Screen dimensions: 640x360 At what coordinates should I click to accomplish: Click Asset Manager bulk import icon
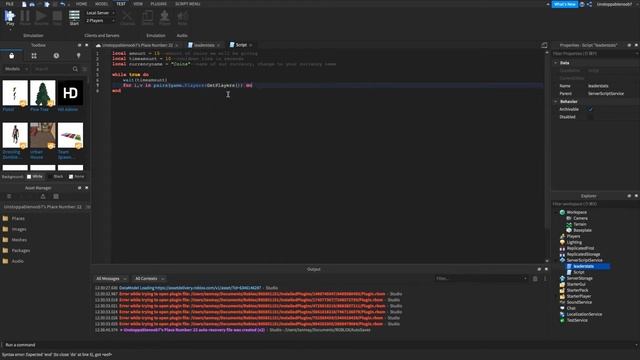[x=42, y=196]
